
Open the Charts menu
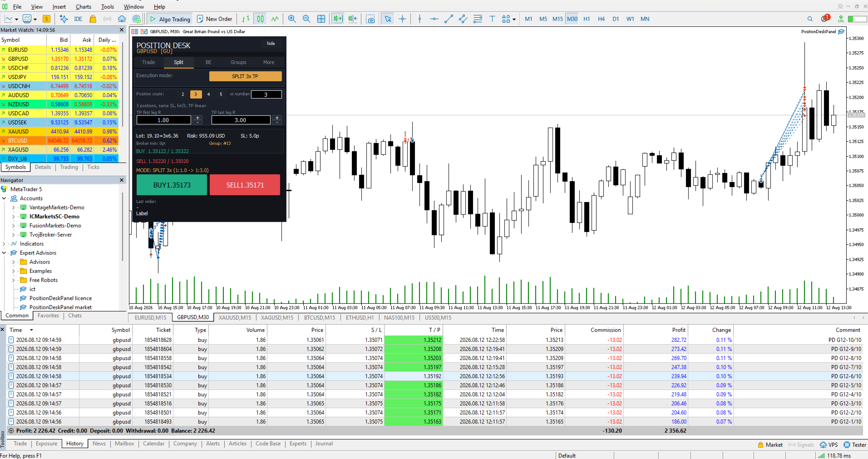coord(84,7)
